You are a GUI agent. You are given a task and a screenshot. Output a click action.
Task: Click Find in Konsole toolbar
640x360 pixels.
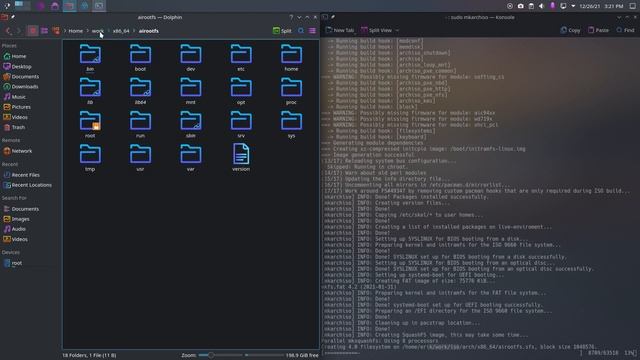coord(625,30)
